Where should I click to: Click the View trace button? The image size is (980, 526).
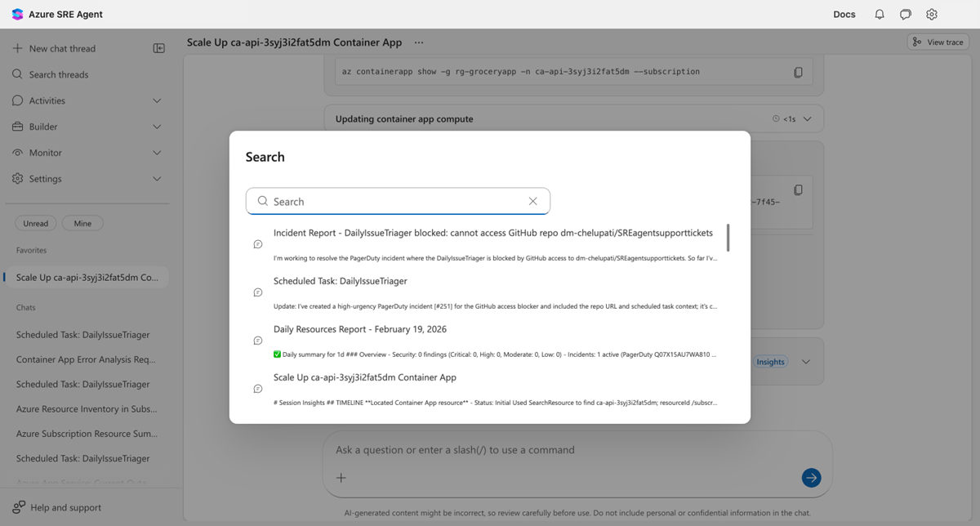(938, 42)
